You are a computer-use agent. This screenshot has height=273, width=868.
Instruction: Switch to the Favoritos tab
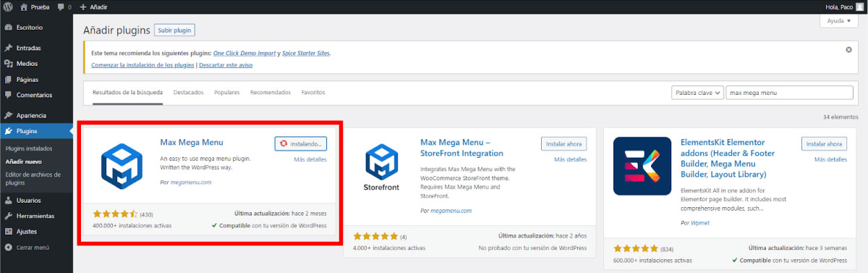tap(313, 93)
